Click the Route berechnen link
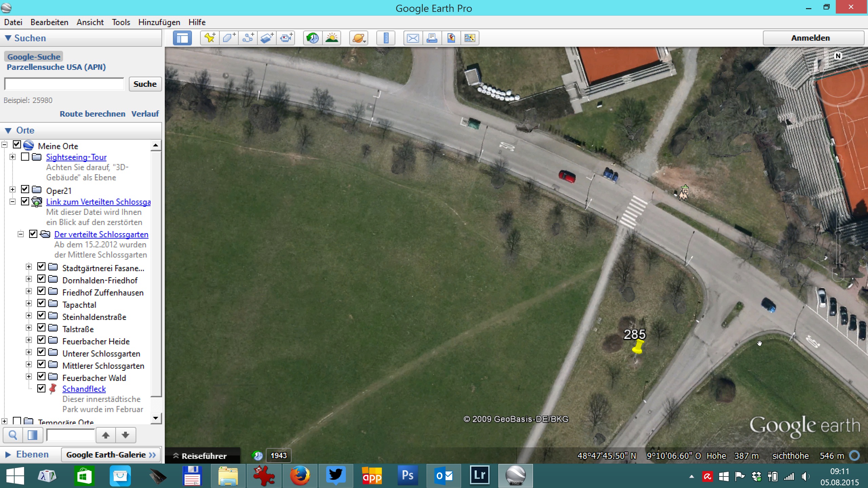This screenshot has width=868, height=488. (92, 114)
